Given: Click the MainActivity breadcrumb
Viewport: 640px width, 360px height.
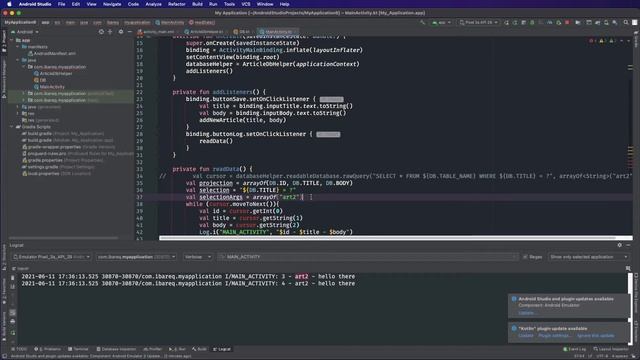Looking at the screenshot, I should pos(170,22).
